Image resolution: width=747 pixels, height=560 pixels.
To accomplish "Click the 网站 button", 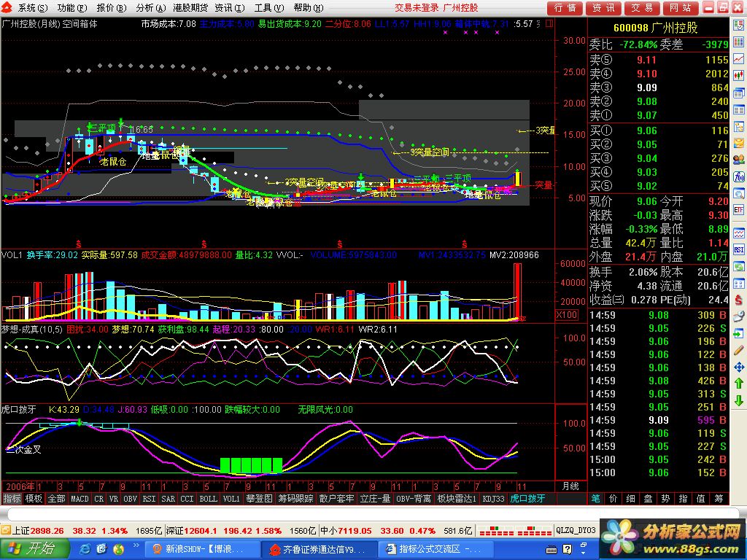I will 681,7.
